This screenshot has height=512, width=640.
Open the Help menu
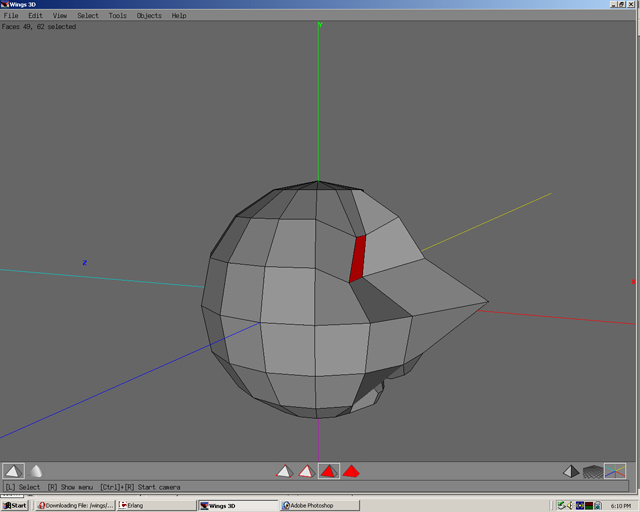click(179, 16)
